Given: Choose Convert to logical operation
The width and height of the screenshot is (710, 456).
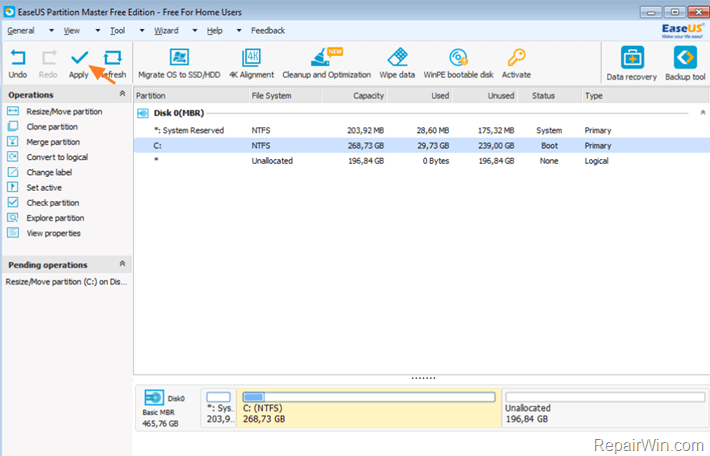Looking at the screenshot, I should click(57, 157).
